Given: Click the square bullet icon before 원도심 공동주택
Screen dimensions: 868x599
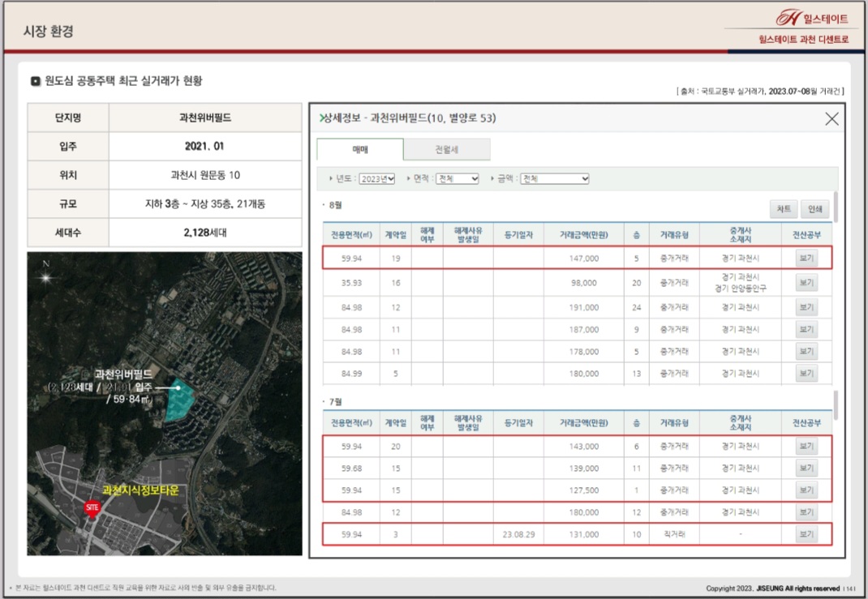Looking at the screenshot, I should 36,81.
